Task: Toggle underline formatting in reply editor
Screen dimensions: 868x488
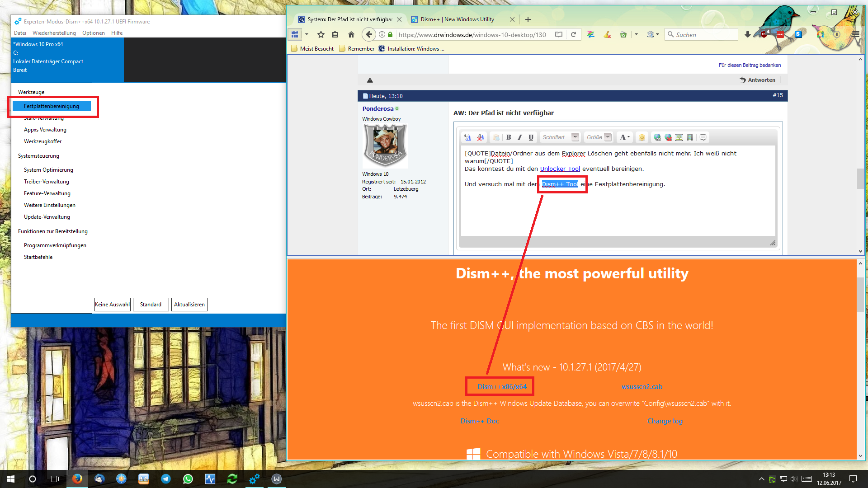Action: 531,137
